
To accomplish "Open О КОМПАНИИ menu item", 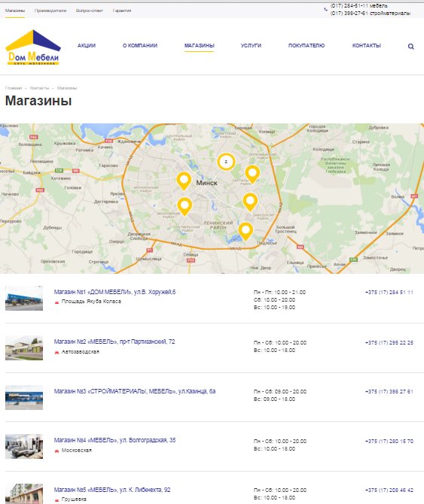I will (x=140, y=46).
